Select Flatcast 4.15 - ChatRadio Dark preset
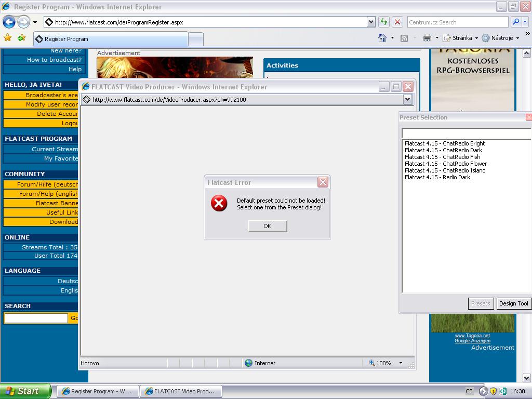The width and height of the screenshot is (532, 399). coord(443,150)
